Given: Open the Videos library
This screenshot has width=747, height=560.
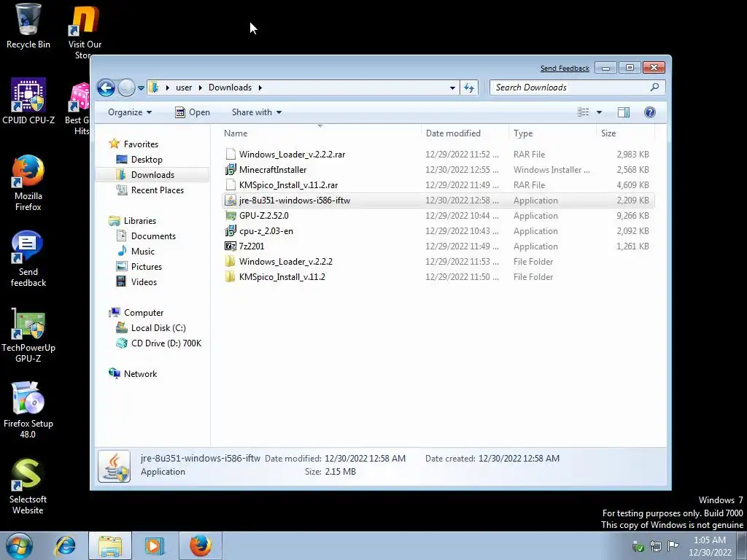Looking at the screenshot, I should pyautogui.click(x=144, y=282).
